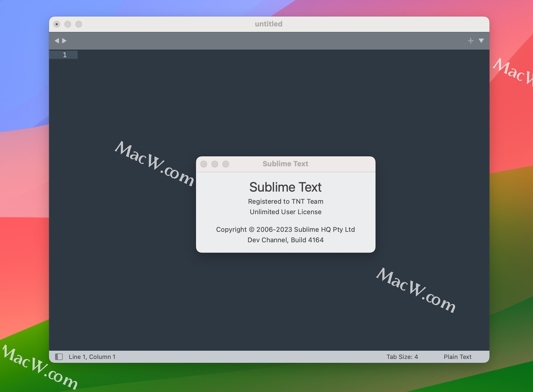The image size is (533, 392).
Task: Click 'Unlimited User License' text
Action: pyautogui.click(x=286, y=212)
